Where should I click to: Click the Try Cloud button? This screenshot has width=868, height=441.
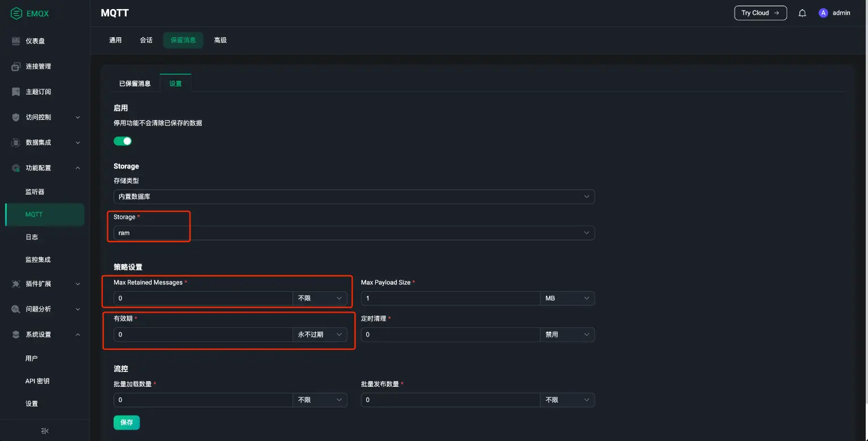point(760,12)
